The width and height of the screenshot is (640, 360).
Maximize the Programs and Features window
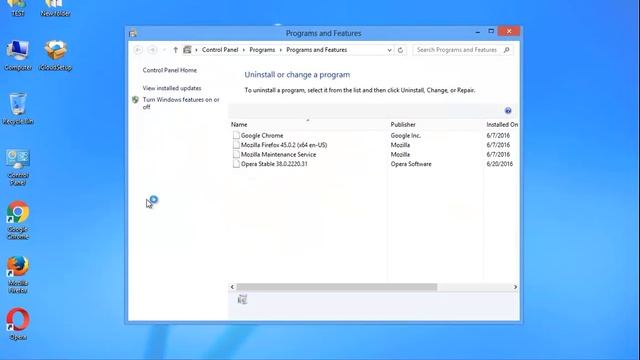491,31
